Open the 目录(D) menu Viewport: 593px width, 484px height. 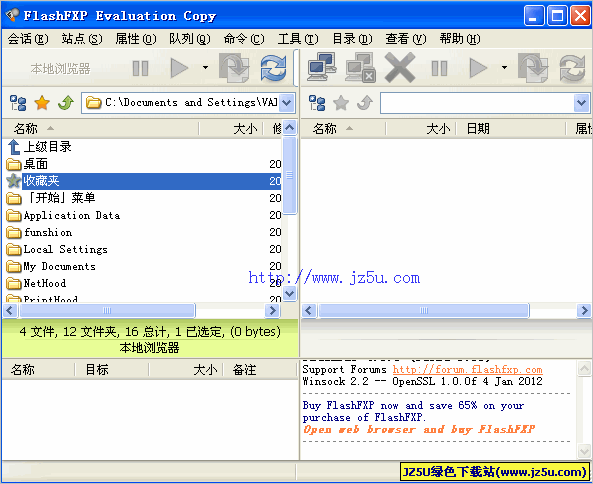[x=352, y=39]
